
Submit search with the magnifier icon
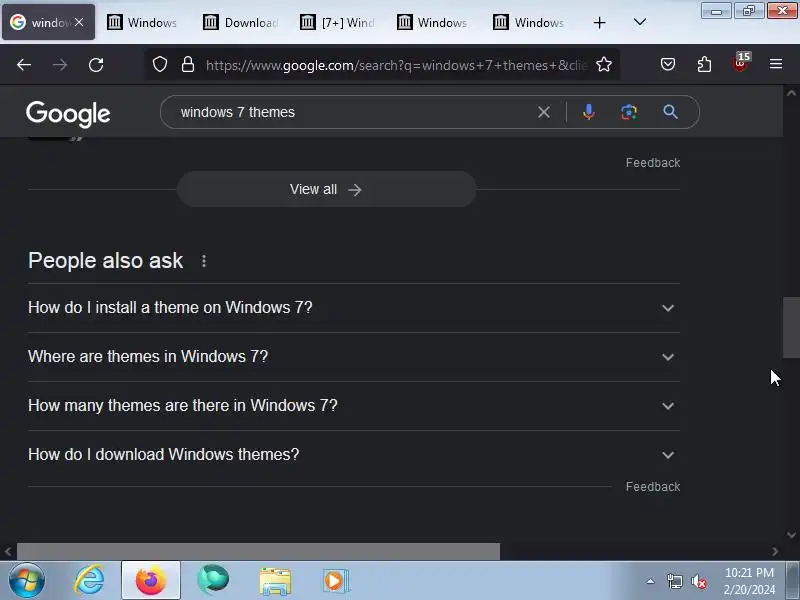[670, 112]
